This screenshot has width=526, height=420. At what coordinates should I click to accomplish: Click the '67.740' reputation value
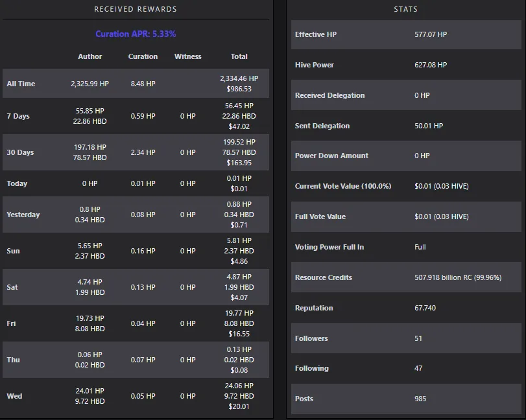(425, 308)
